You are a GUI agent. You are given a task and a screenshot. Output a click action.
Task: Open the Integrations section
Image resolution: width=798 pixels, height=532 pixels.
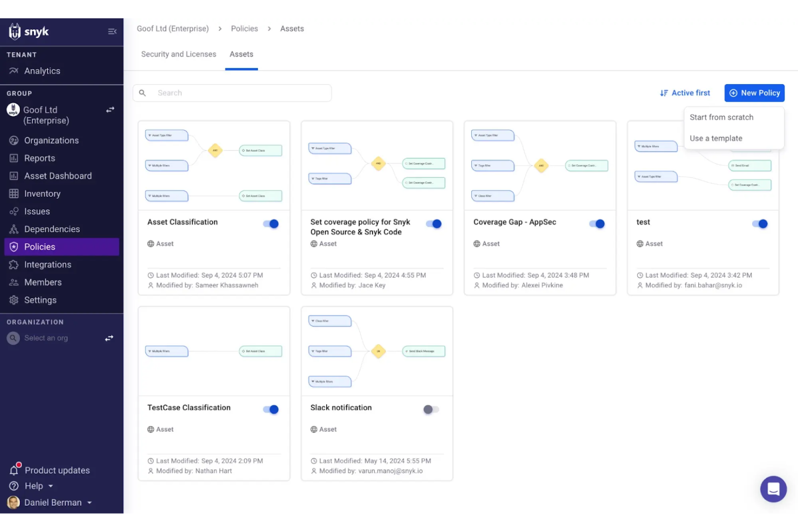[x=47, y=265]
